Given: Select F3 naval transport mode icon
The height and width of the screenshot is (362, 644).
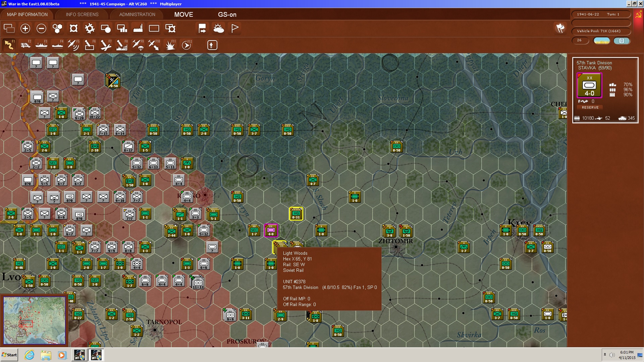Looking at the screenshot, I should click(x=41, y=45).
